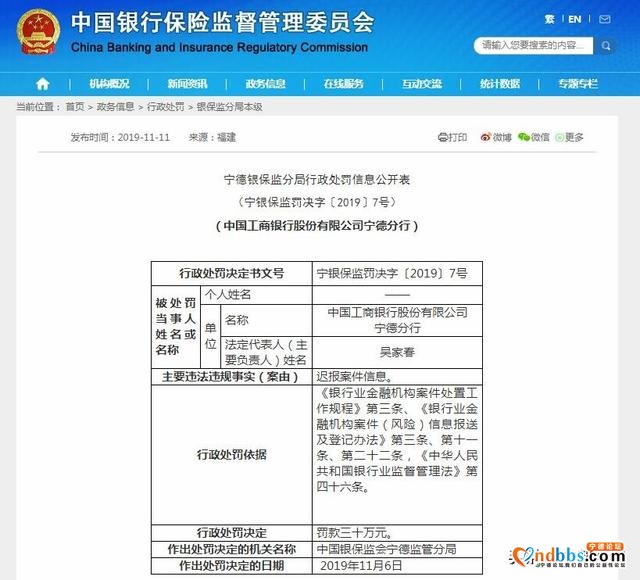Switch to traditional Chinese with 繁
The width and height of the screenshot is (640, 580).
[549, 19]
